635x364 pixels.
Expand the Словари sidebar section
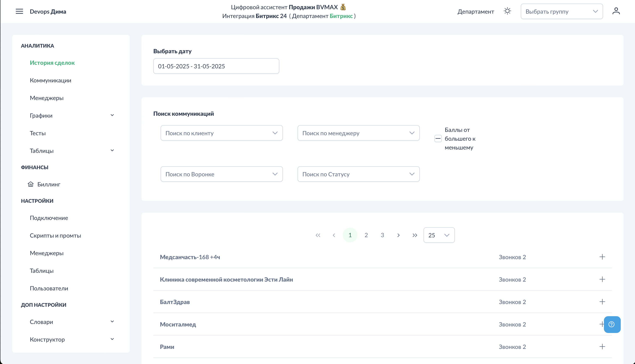tap(112, 321)
